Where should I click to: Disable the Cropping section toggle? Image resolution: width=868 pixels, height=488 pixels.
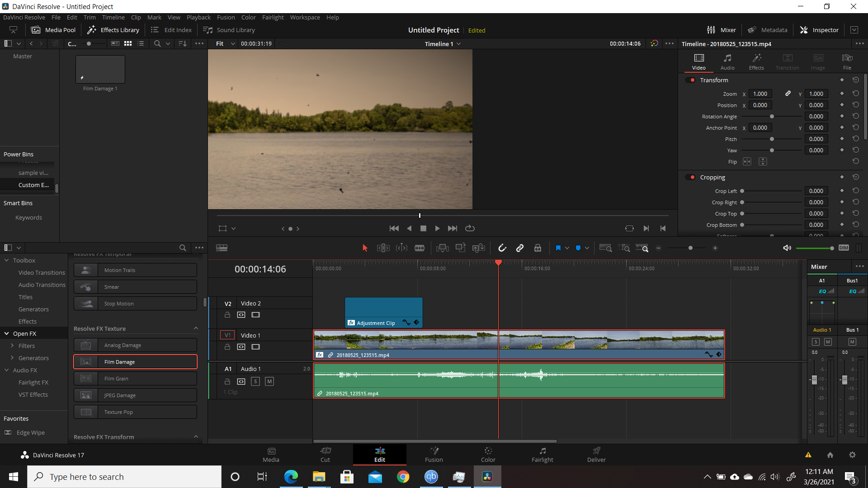point(691,177)
